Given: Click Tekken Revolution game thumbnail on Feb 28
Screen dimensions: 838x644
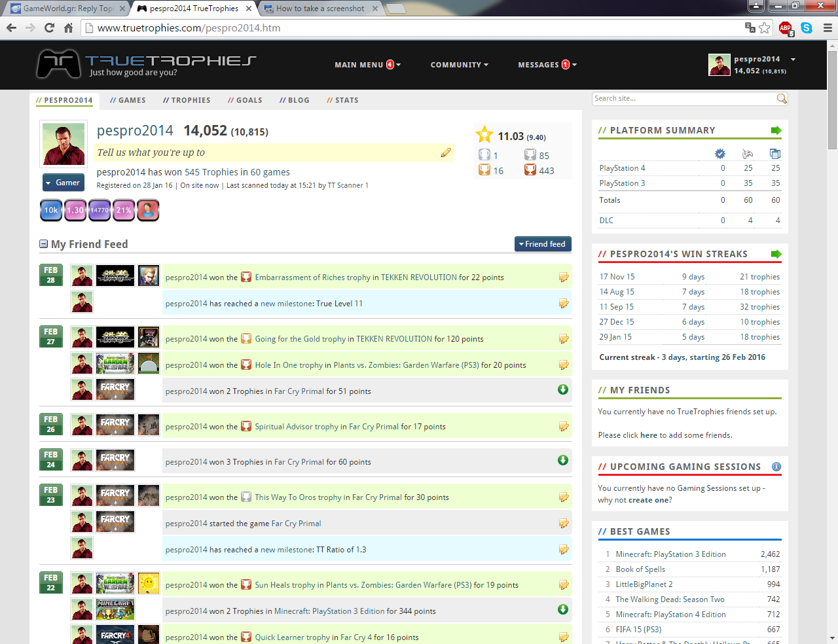Looking at the screenshot, I should [x=115, y=276].
